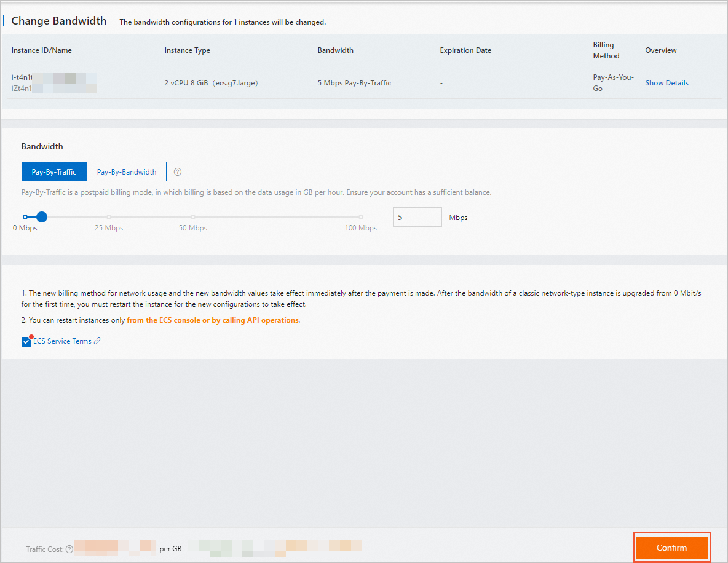Click the Billing Method column header
Image resolution: width=728 pixels, height=563 pixels.
click(606, 50)
